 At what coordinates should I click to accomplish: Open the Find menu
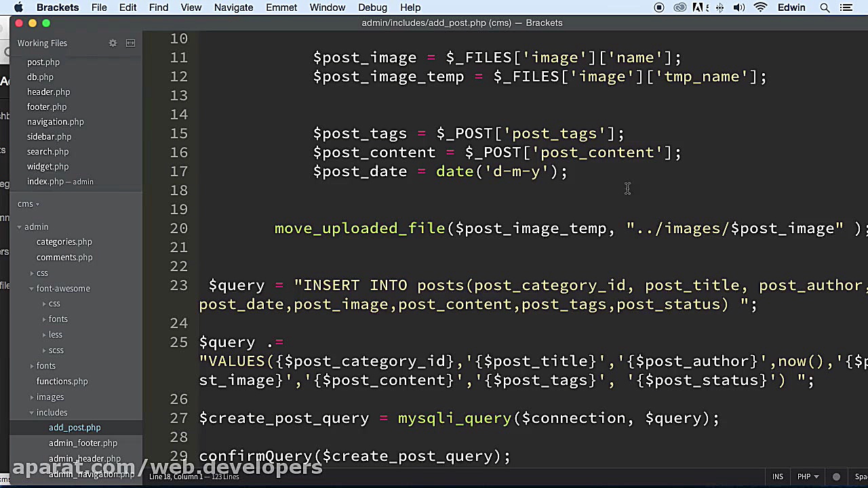pyautogui.click(x=159, y=7)
